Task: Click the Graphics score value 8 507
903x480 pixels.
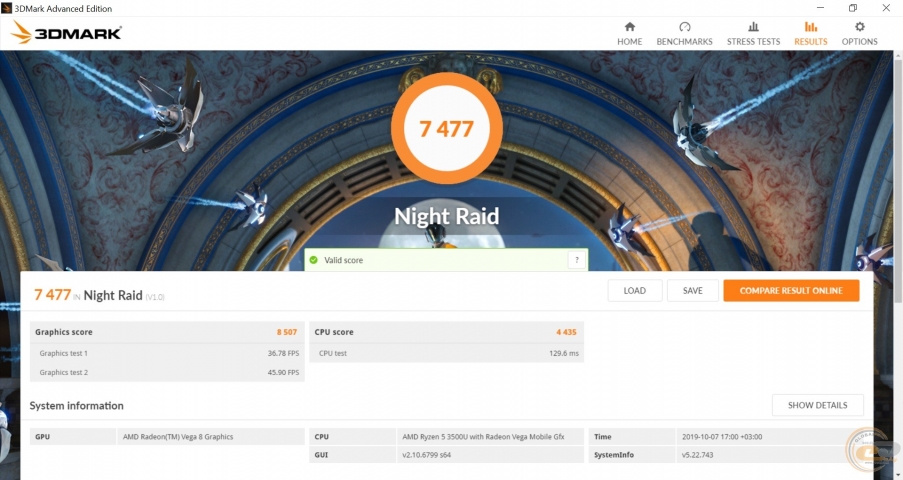Action: [286, 332]
